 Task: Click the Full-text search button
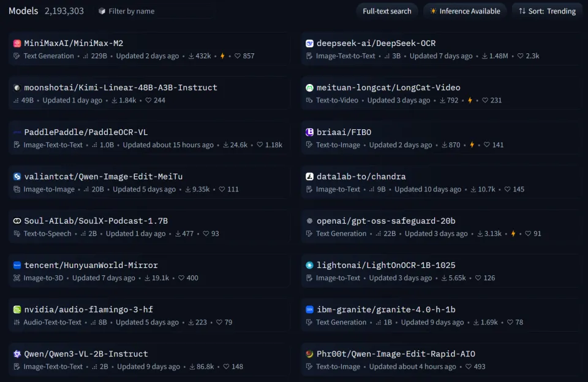tap(387, 11)
